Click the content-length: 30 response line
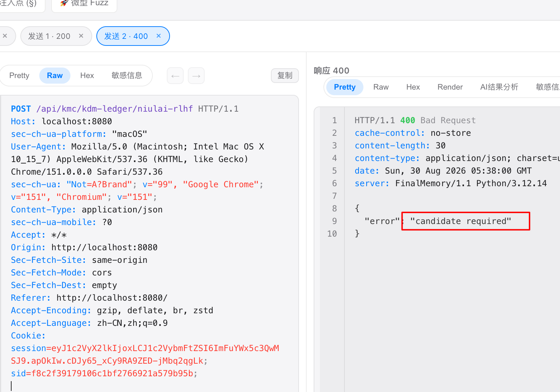560x392 pixels. click(x=400, y=146)
